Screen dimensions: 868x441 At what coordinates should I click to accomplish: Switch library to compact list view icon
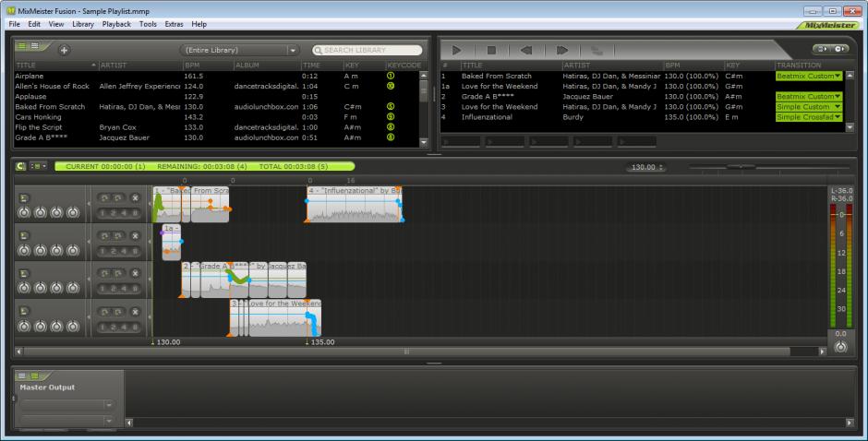coord(34,46)
